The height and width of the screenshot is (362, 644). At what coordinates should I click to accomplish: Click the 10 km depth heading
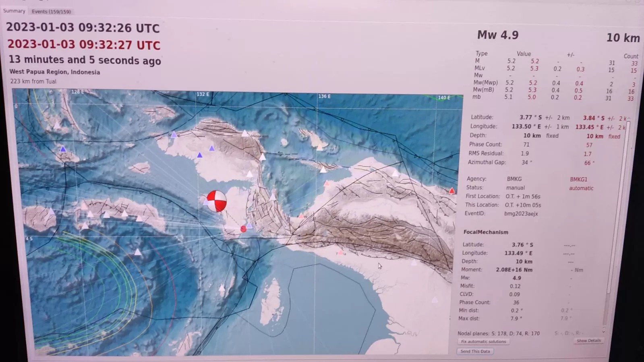coord(623,38)
